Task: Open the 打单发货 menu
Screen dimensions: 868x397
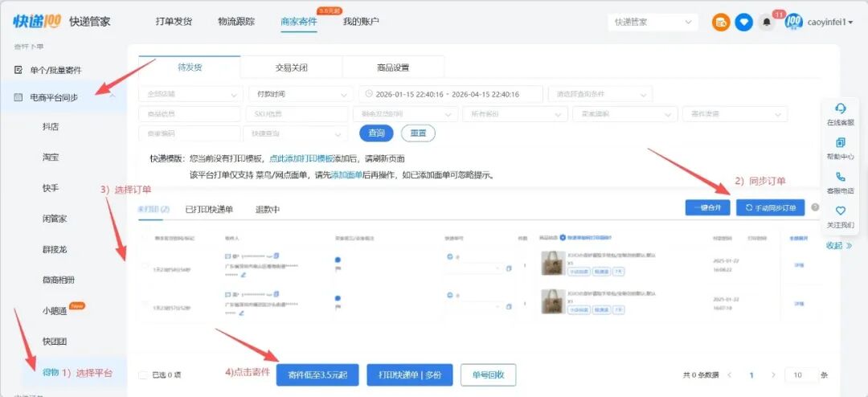Action: click(x=174, y=22)
